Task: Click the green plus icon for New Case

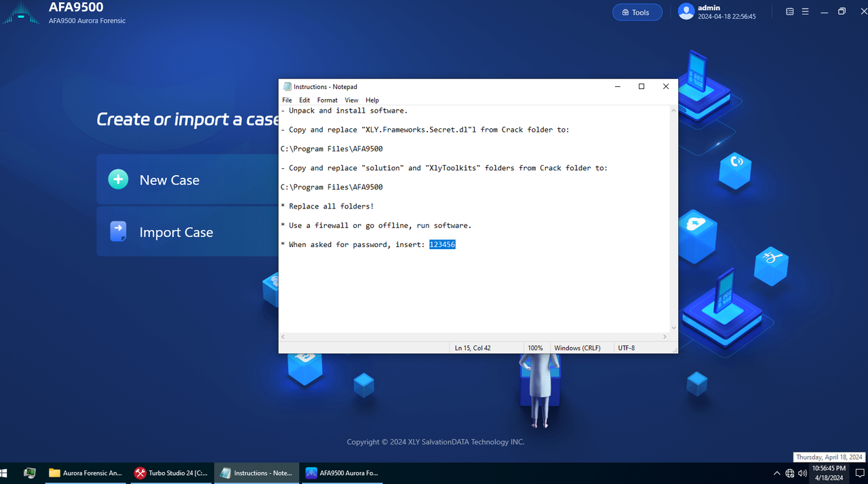Action: click(118, 179)
